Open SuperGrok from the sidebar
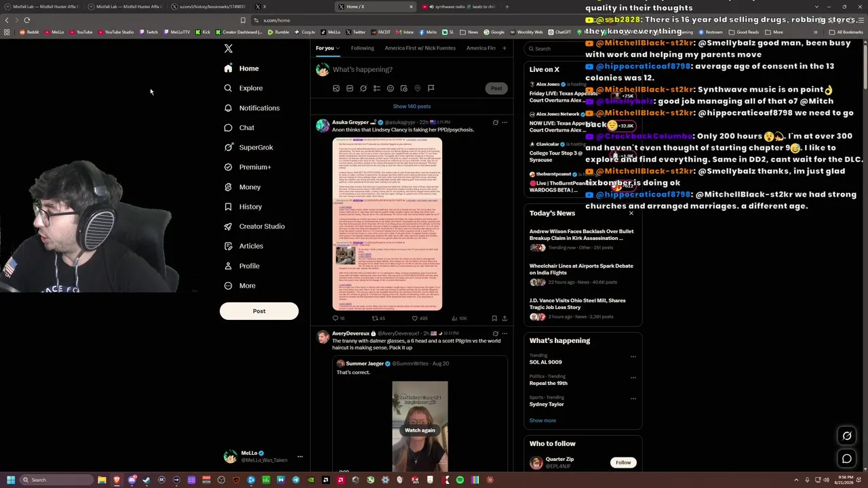The image size is (868, 488). [x=249, y=147]
